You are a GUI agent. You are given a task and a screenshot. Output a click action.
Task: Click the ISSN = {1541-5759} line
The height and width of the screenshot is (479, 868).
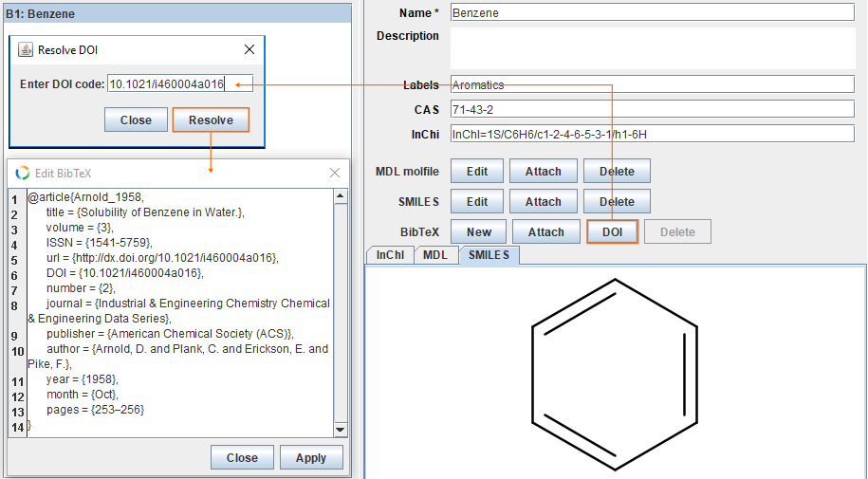(x=99, y=243)
